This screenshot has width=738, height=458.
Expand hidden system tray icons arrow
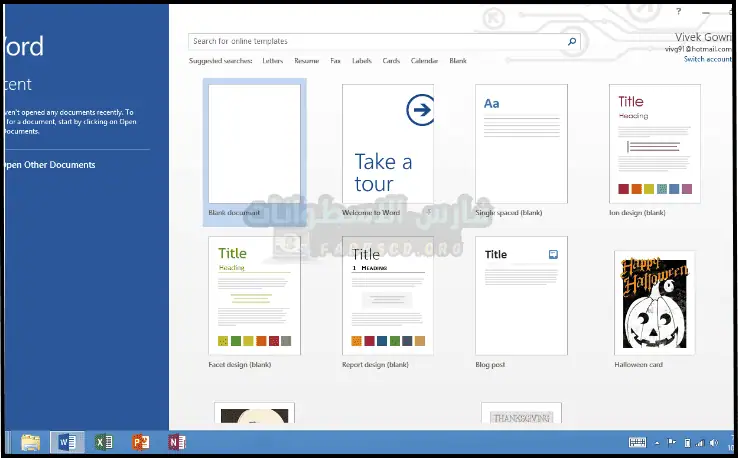(657, 442)
